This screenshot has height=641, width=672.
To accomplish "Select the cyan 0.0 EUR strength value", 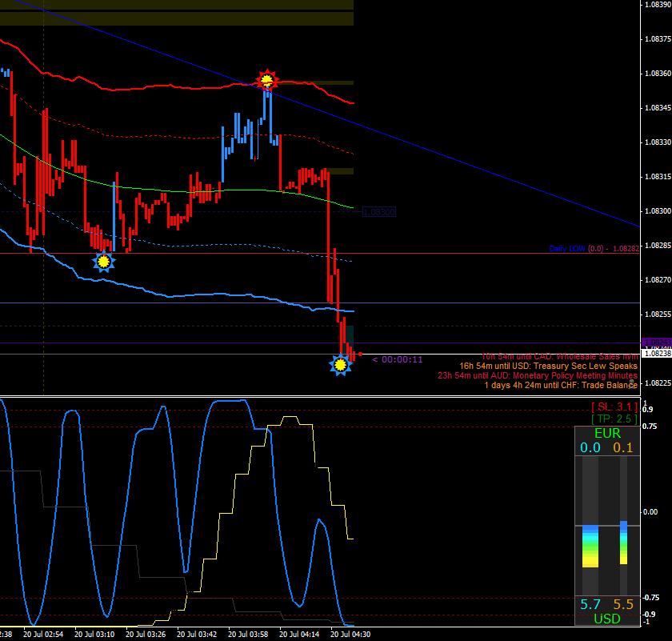I will click(x=590, y=447).
